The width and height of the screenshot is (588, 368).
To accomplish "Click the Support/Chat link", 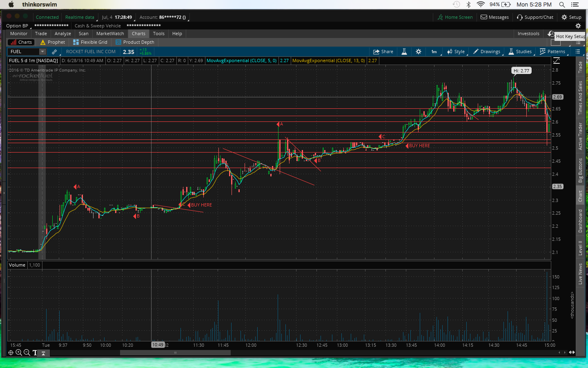I will [x=535, y=17].
